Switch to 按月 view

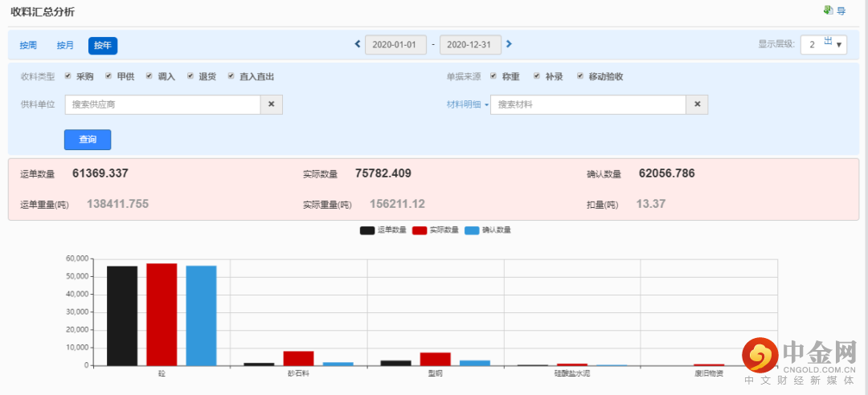pyautogui.click(x=65, y=46)
